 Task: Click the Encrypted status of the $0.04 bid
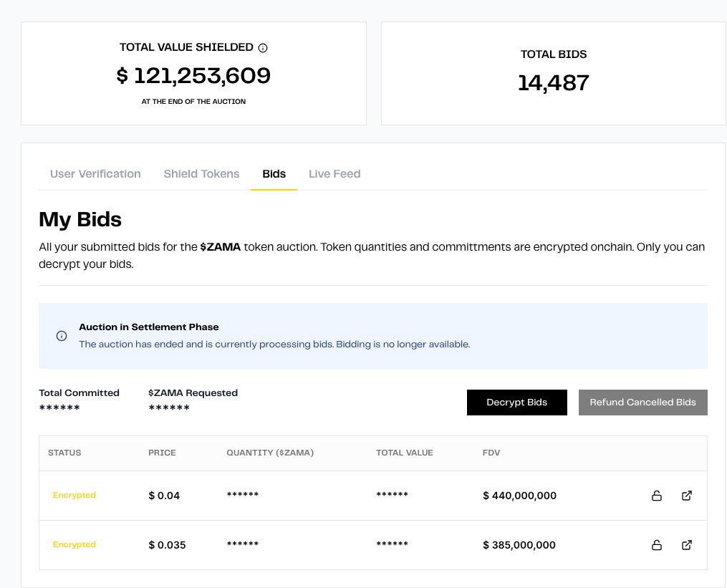(74, 496)
